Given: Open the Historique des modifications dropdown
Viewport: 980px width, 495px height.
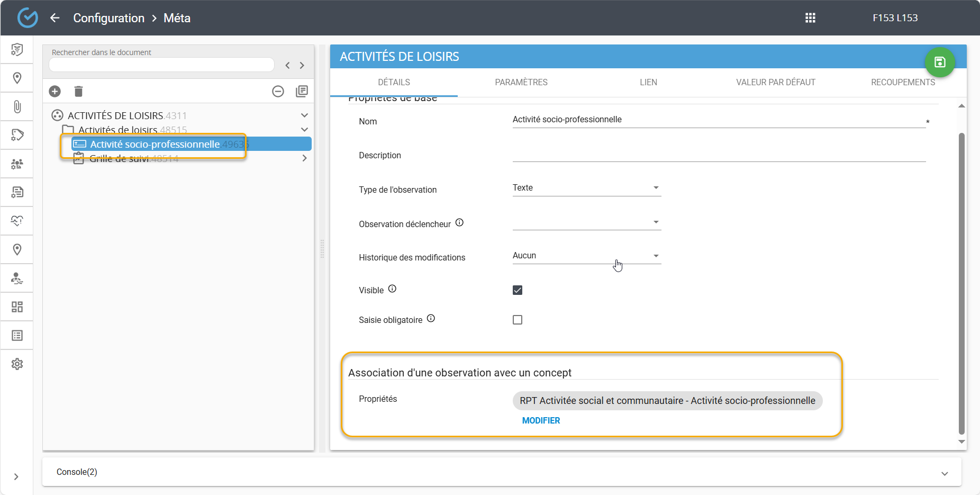Looking at the screenshot, I should (586, 256).
